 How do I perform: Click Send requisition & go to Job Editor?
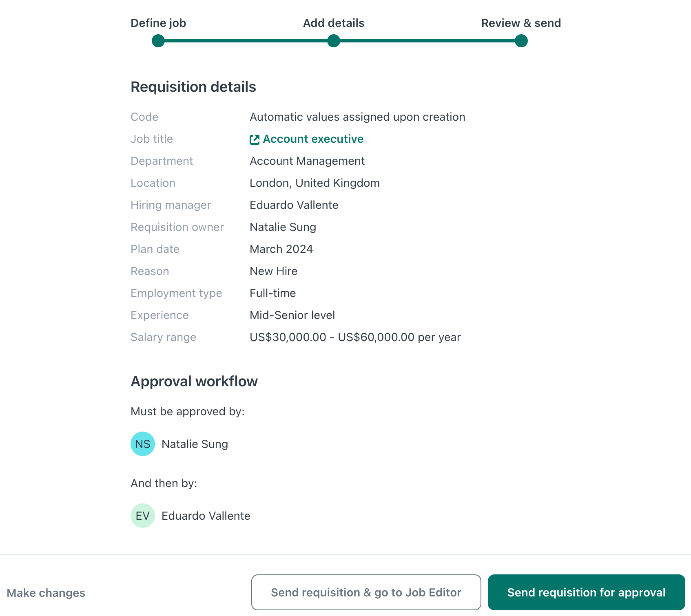click(x=366, y=592)
